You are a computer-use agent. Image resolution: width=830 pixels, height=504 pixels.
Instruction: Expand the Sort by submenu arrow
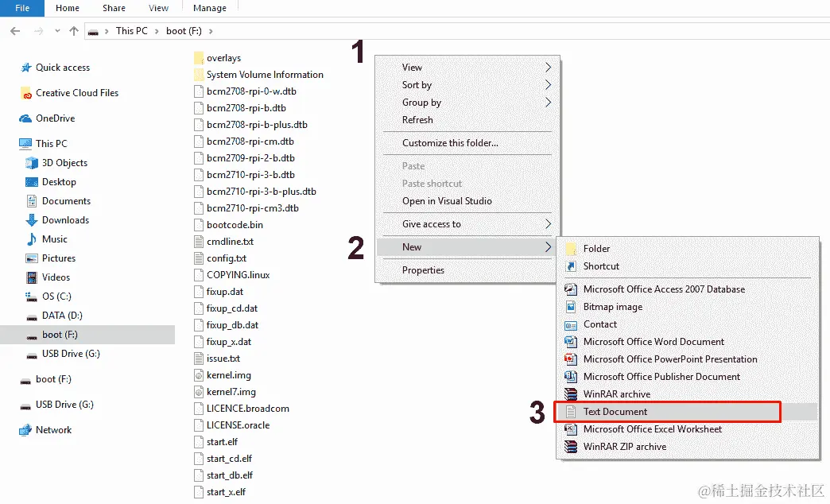pos(548,85)
